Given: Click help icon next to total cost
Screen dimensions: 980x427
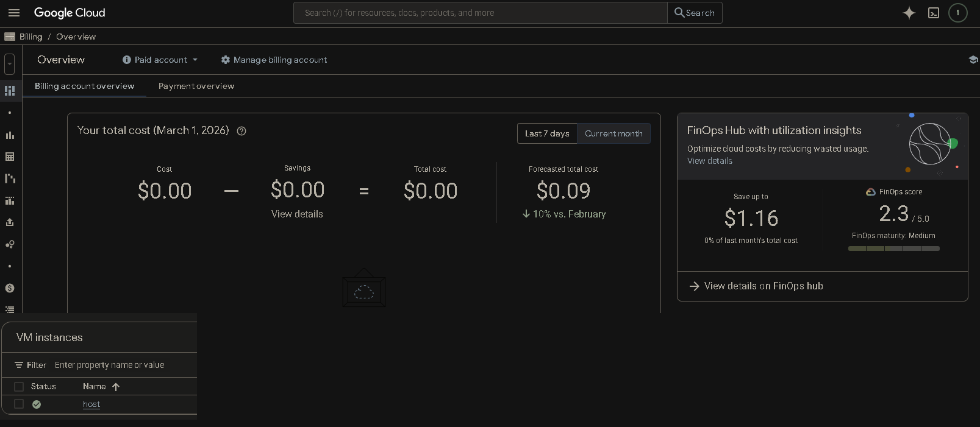Looking at the screenshot, I should tap(241, 131).
